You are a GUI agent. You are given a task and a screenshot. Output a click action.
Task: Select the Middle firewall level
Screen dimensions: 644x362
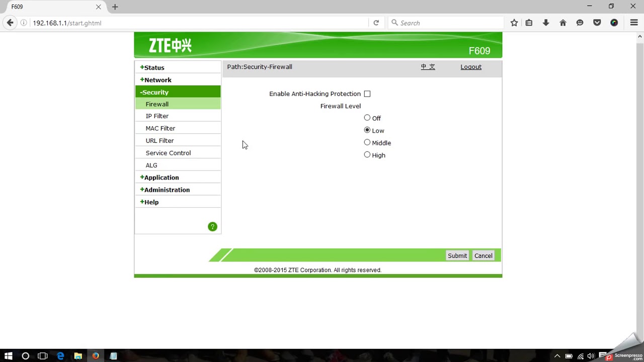pyautogui.click(x=367, y=142)
